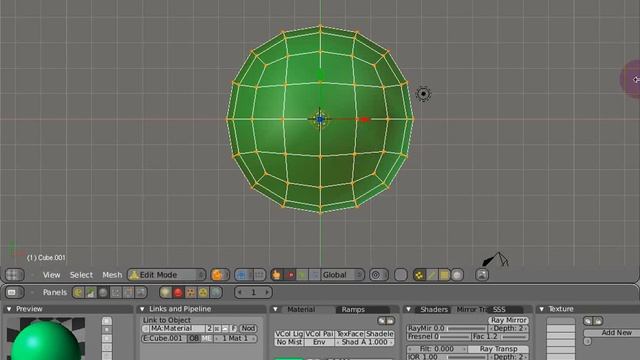This screenshot has width=640, height=360.
Task: Open material browse dropdown beside MA:Material
Action: tap(146, 328)
